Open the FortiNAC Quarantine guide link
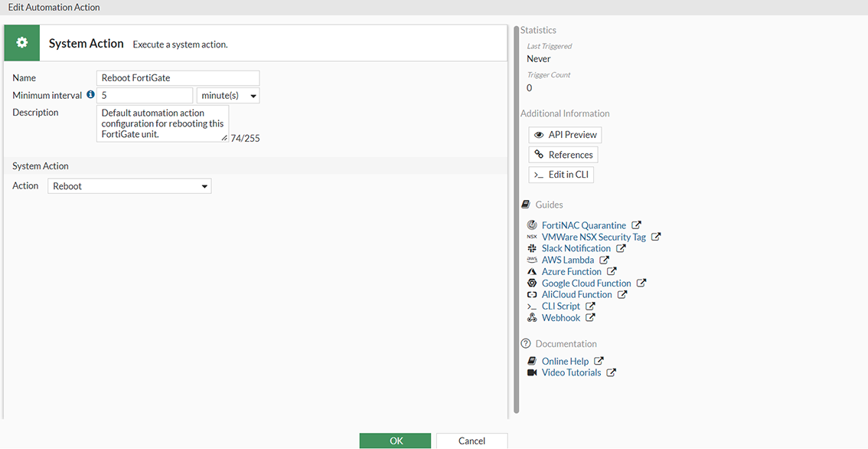868x449 pixels. [x=584, y=225]
